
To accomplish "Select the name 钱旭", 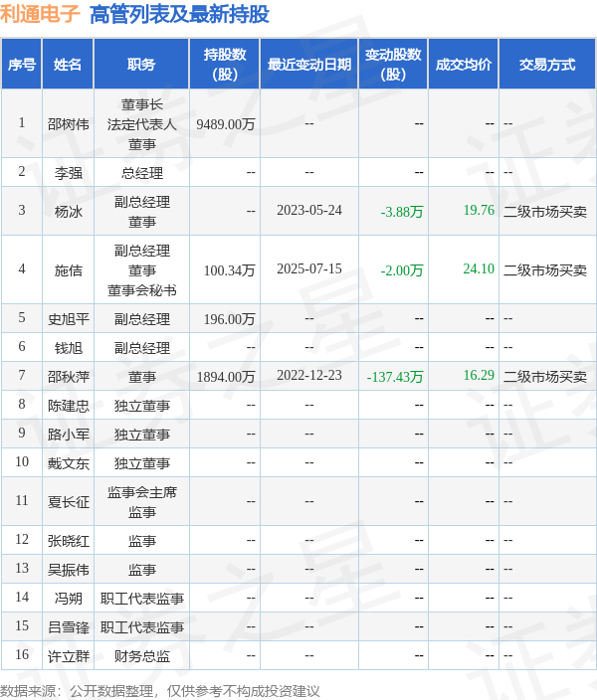I will point(68,348).
